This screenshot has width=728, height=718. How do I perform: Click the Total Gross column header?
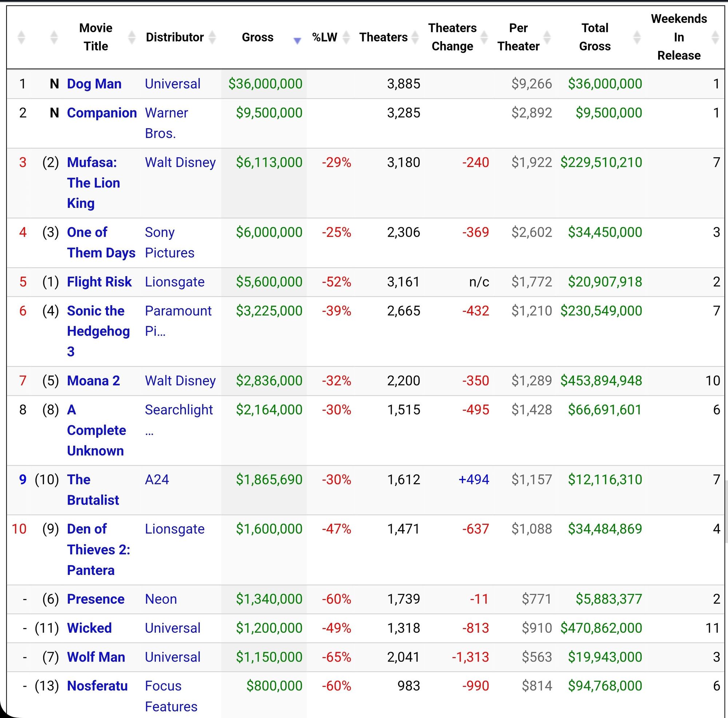595,37
